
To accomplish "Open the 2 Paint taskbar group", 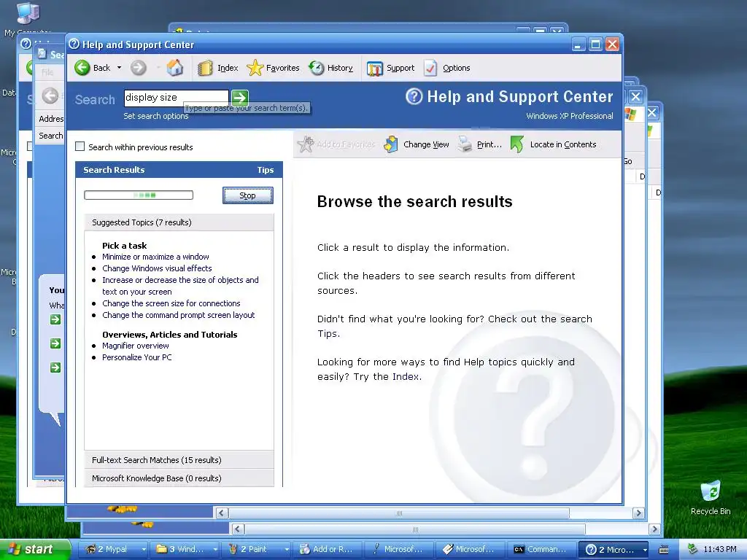I will point(258,549).
